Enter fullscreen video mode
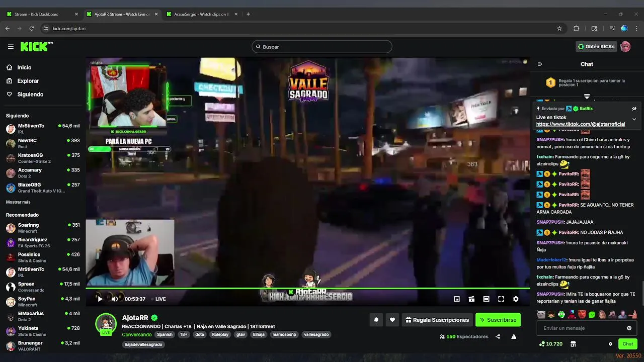The height and width of the screenshot is (362, 644). click(x=501, y=299)
